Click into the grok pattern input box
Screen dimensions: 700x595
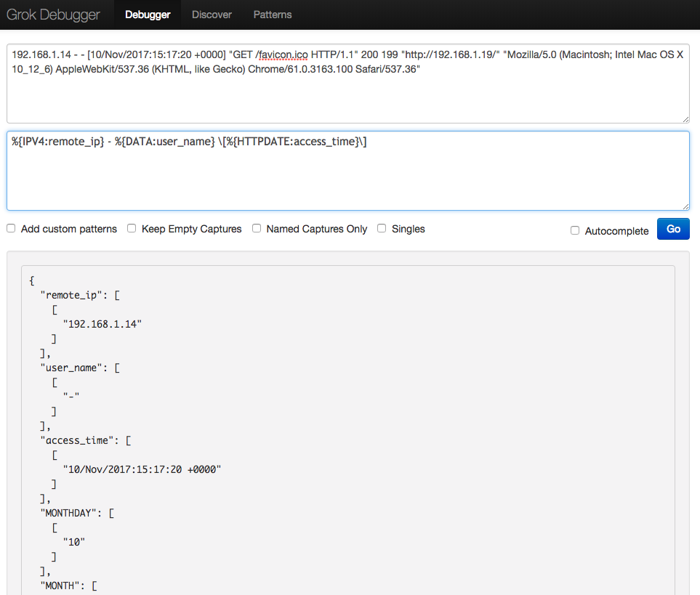pos(348,171)
